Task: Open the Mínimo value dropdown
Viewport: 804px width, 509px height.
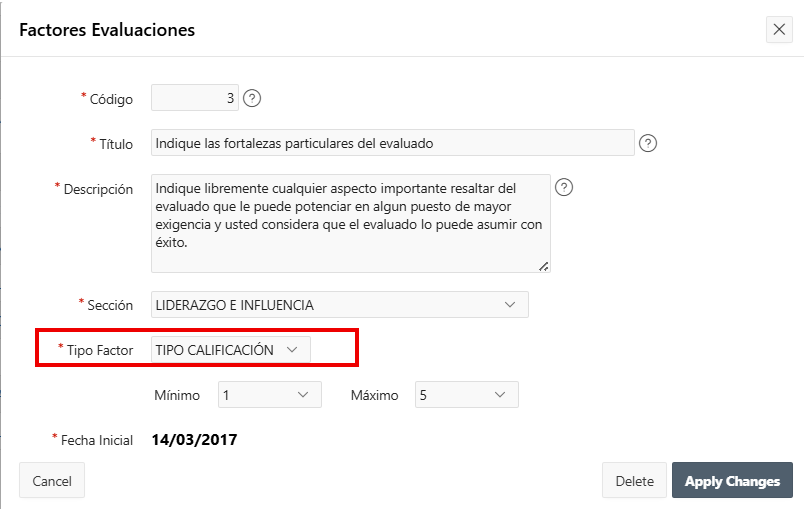Action: pos(270,395)
